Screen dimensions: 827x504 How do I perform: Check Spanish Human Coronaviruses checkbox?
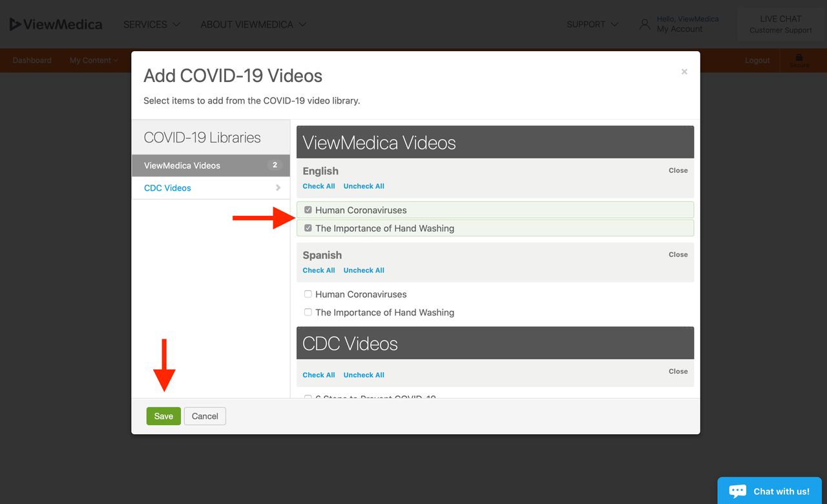(x=308, y=294)
